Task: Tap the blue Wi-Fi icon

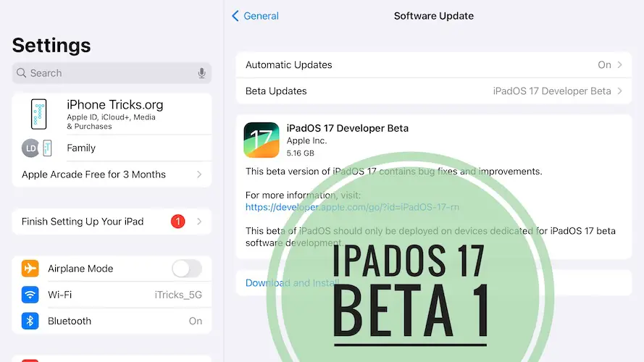Action: [30, 295]
